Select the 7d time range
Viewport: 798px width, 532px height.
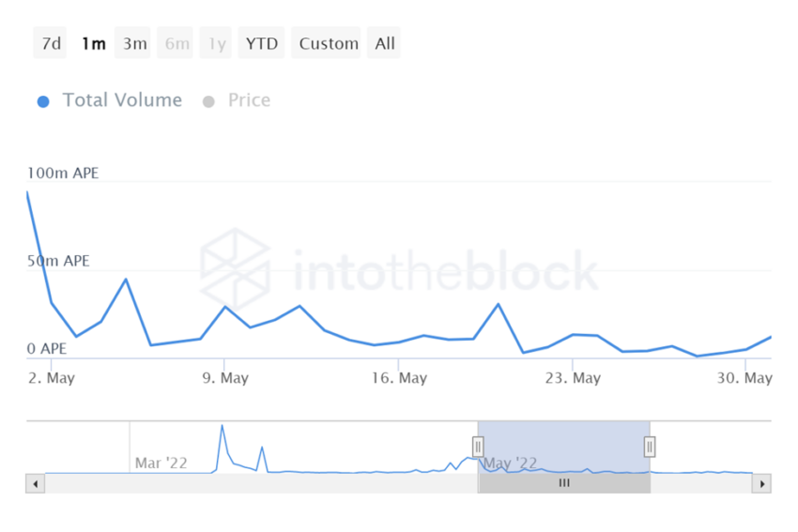tap(51, 43)
